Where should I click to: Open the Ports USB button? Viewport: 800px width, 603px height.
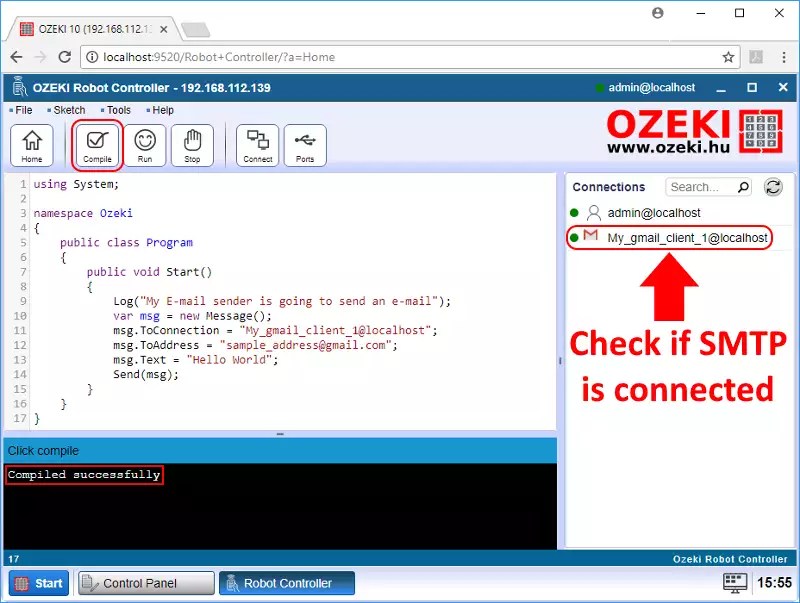coord(305,145)
